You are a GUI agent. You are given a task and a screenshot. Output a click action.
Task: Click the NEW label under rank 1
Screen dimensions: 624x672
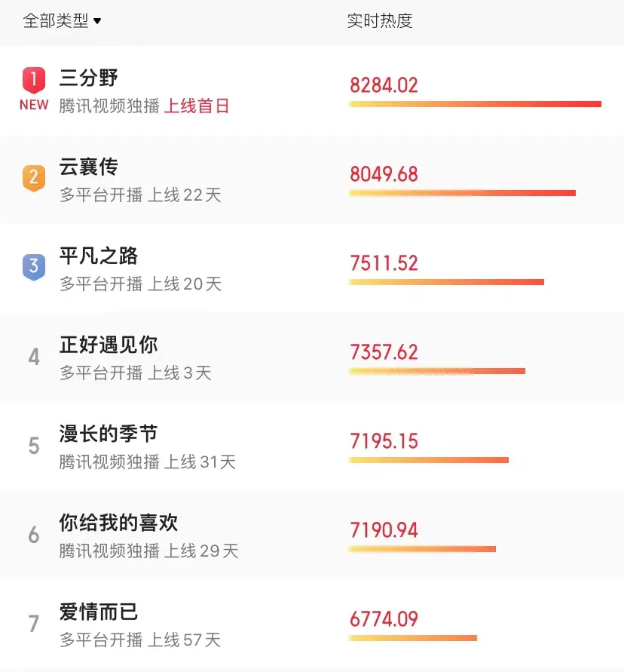(34, 105)
